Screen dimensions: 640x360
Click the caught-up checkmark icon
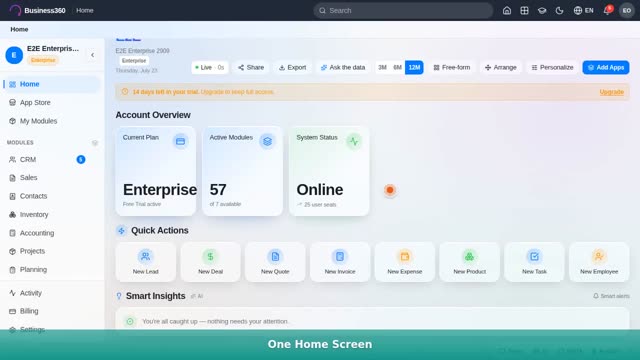pyautogui.click(x=130, y=322)
